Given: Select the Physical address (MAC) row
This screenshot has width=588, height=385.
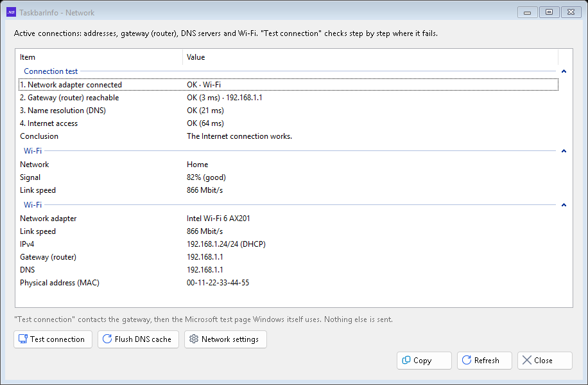Looking at the screenshot, I should pyautogui.click(x=288, y=283).
